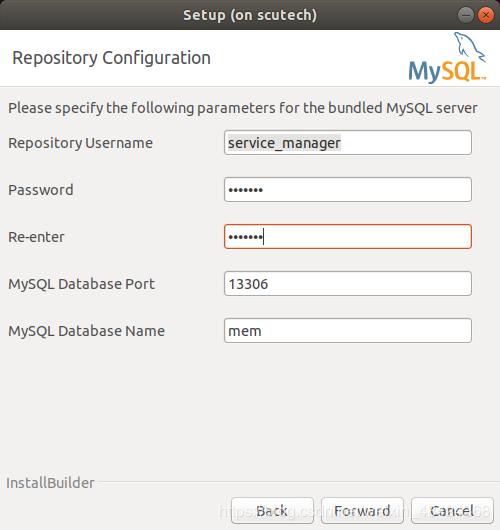This screenshot has height=530, width=500.
Task: Cancel the installation
Action: click(x=452, y=510)
